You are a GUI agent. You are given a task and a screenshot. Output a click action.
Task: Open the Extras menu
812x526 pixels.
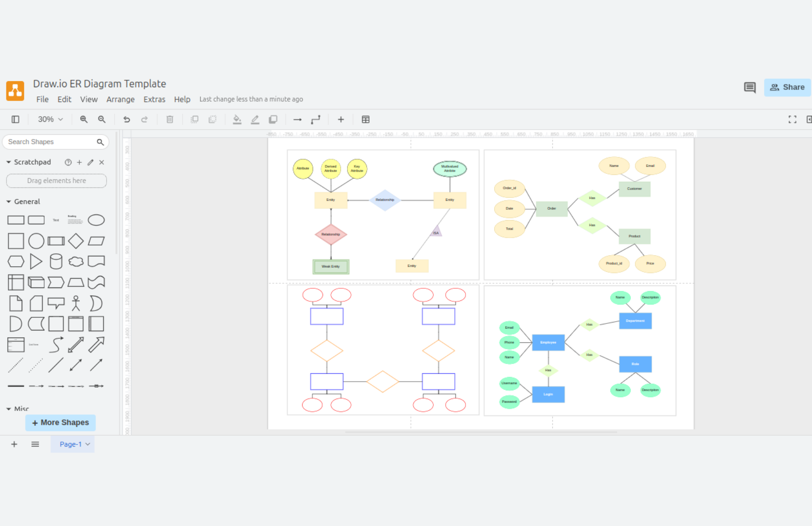(154, 99)
